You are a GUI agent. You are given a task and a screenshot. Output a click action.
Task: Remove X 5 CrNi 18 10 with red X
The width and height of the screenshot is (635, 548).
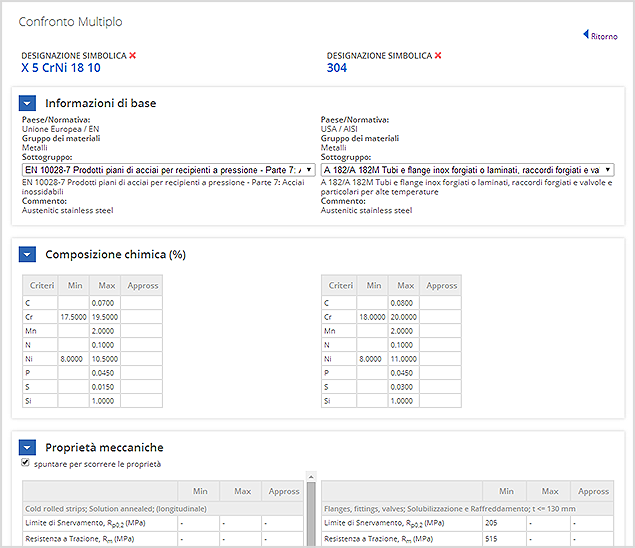pyautogui.click(x=132, y=55)
